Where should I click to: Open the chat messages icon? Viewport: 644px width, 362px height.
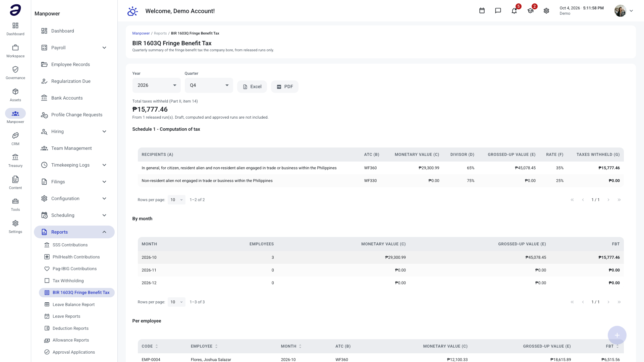(498, 11)
